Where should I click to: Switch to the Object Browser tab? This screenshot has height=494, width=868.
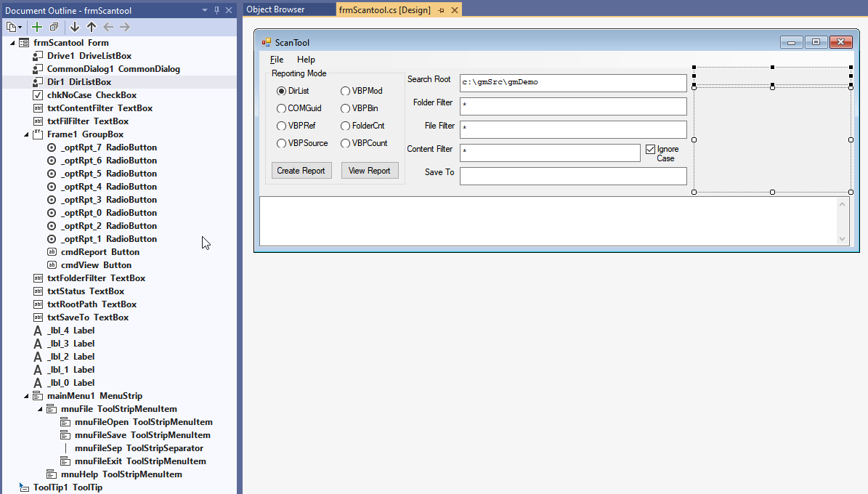pyautogui.click(x=276, y=9)
